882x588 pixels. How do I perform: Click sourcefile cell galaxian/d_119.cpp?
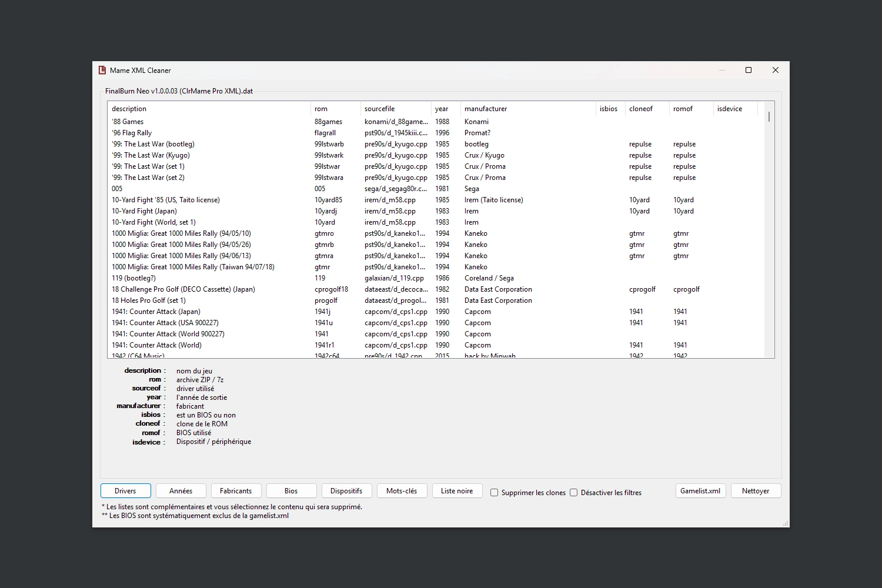point(394,278)
